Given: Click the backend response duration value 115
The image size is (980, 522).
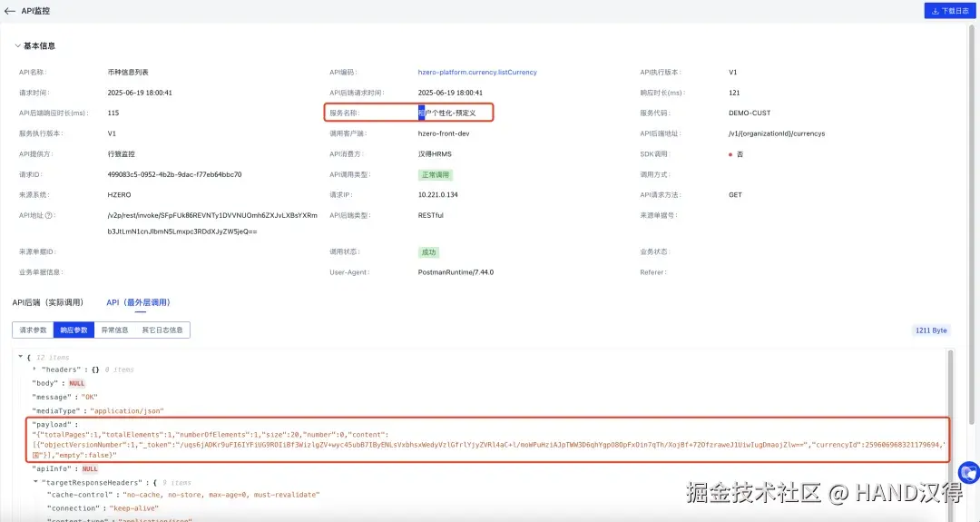Looking at the screenshot, I should tap(113, 113).
